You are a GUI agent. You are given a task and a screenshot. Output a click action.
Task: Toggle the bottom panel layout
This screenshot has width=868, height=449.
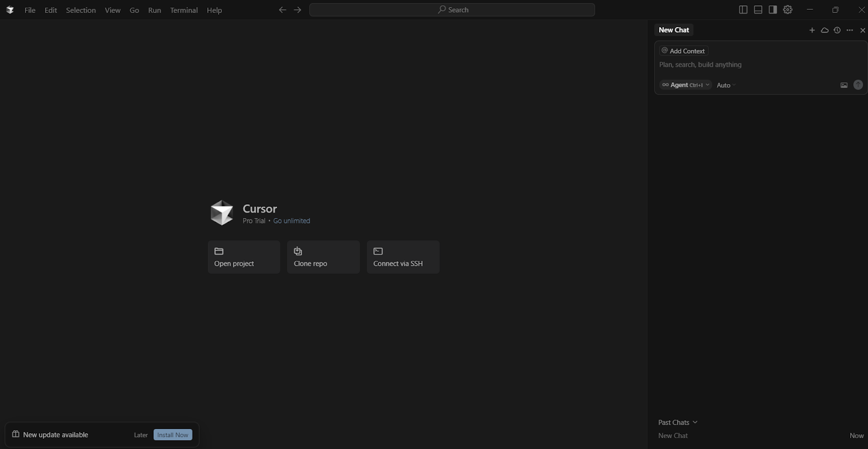(x=758, y=10)
